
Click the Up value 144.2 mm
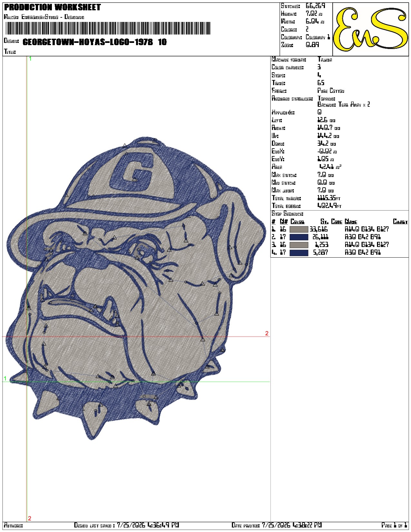pyautogui.click(x=328, y=136)
